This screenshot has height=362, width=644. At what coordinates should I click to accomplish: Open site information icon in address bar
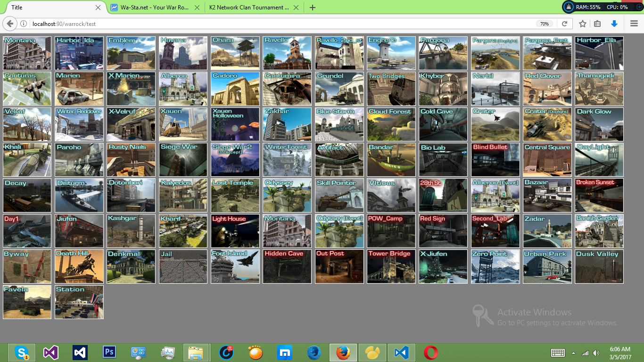(24, 24)
